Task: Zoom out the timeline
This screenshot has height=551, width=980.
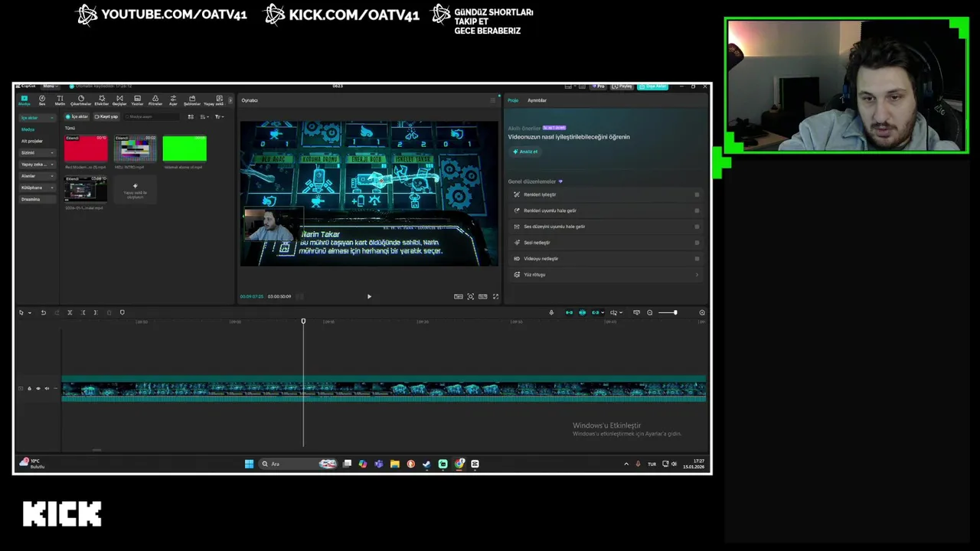Action: click(650, 312)
